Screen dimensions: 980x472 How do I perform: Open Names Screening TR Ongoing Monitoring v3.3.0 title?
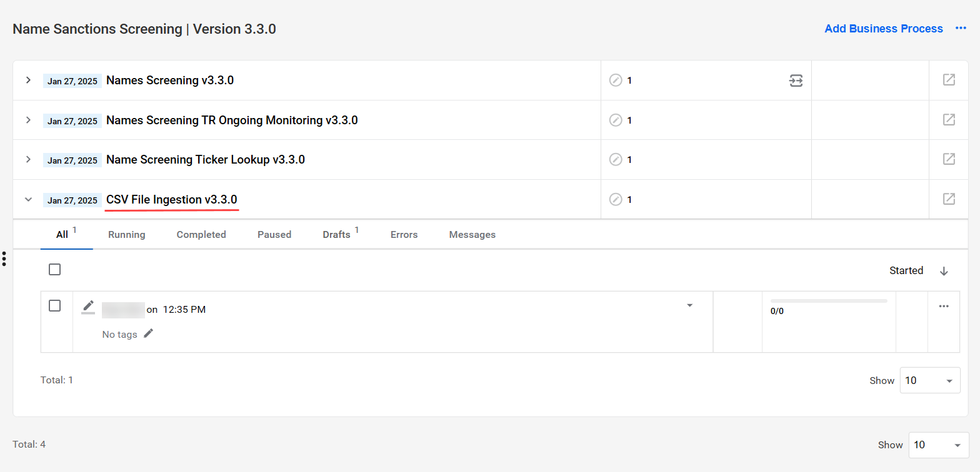tap(232, 120)
